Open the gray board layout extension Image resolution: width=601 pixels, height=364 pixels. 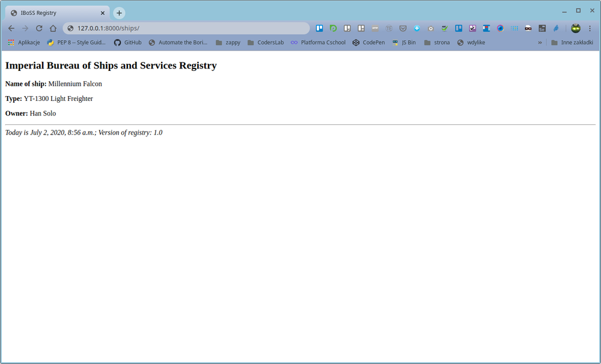click(361, 28)
